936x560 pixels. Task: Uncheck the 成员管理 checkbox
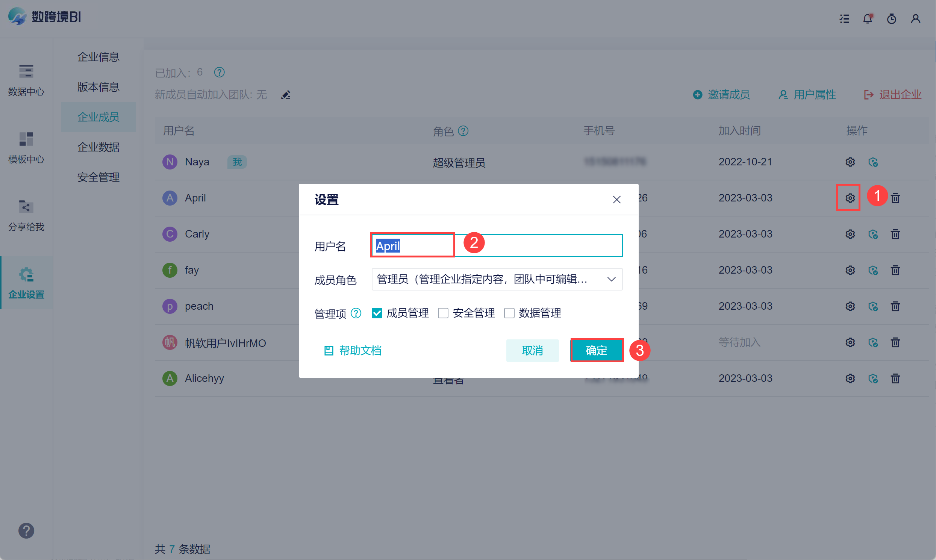(377, 313)
